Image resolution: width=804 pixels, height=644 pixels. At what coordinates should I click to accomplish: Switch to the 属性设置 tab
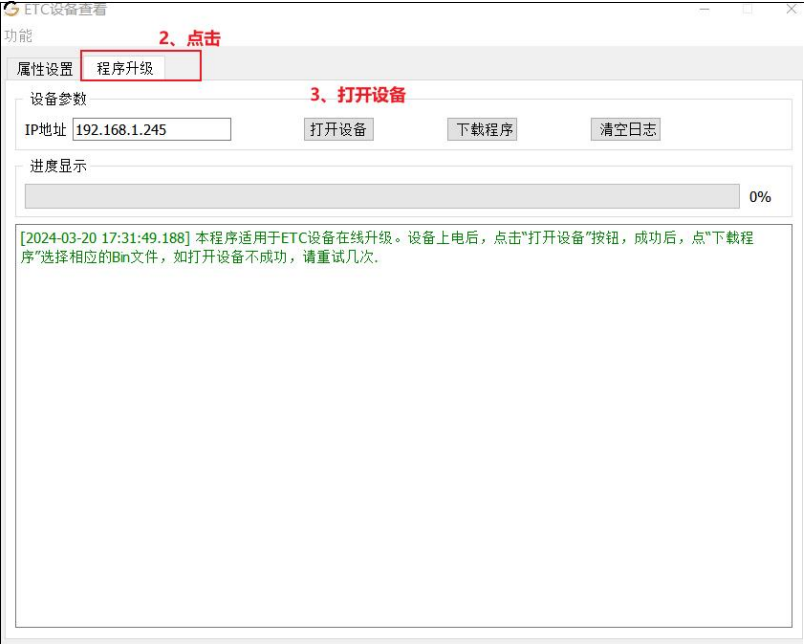click(x=45, y=69)
